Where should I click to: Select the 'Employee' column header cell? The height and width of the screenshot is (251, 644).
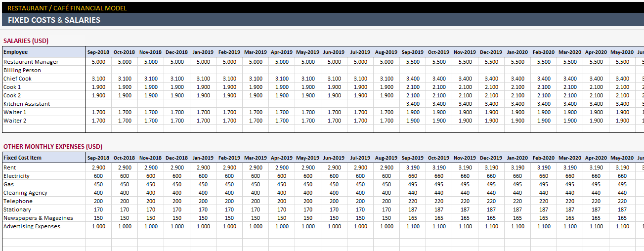click(43, 52)
